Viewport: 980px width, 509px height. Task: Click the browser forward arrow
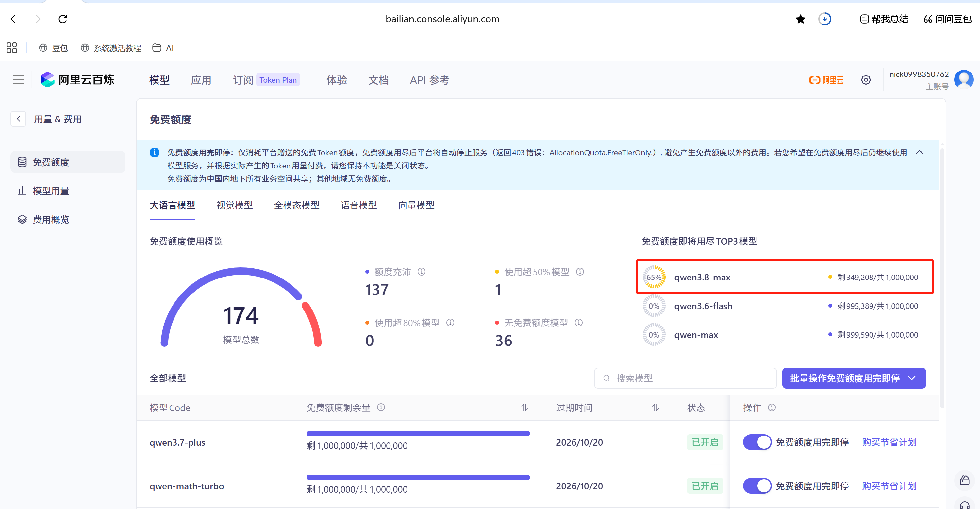[38, 19]
